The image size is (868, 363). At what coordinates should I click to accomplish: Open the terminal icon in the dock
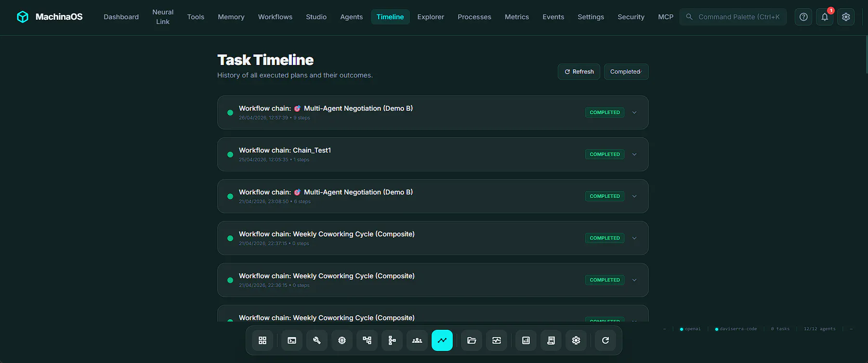click(x=292, y=340)
